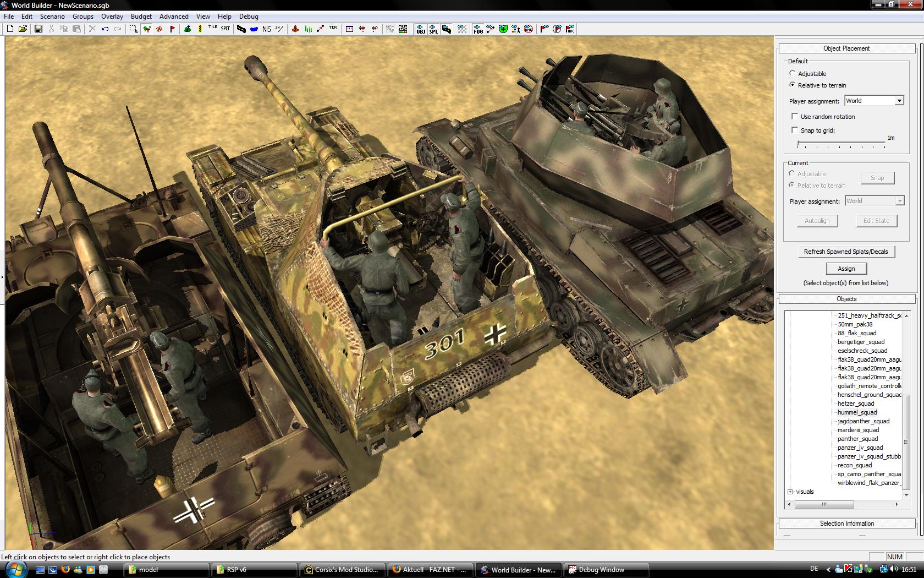Toggle checkered grid overlay visibility icon
The image size is (924, 578).
(x=462, y=29)
